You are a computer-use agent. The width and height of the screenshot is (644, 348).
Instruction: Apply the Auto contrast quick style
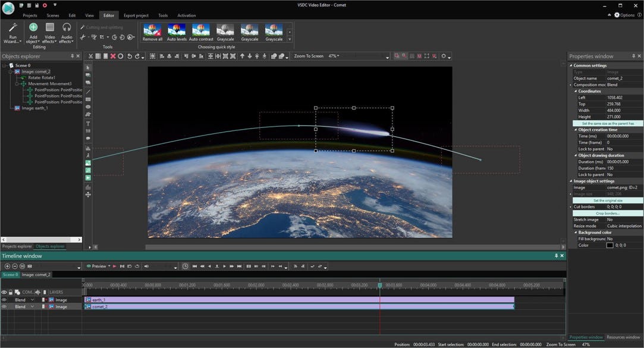coord(201,30)
